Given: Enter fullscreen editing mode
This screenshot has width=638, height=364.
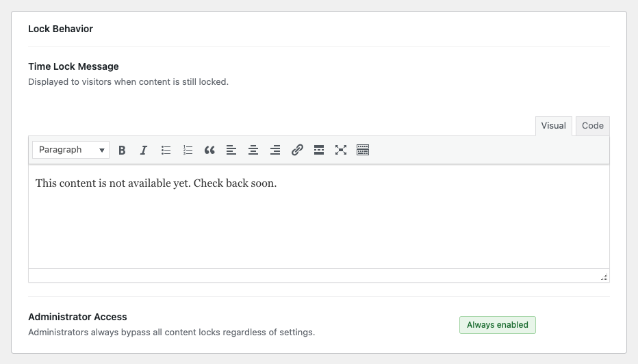Looking at the screenshot, I should (341, 150).
